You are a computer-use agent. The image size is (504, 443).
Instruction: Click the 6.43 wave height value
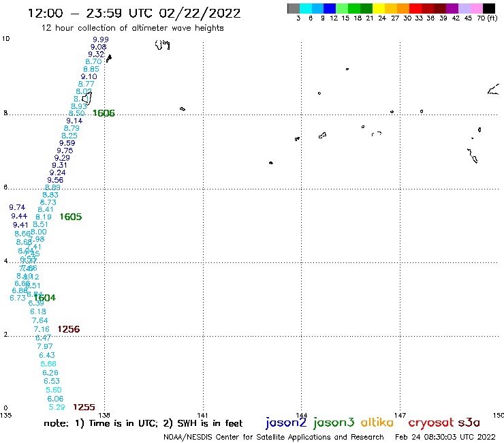point(47,355)
